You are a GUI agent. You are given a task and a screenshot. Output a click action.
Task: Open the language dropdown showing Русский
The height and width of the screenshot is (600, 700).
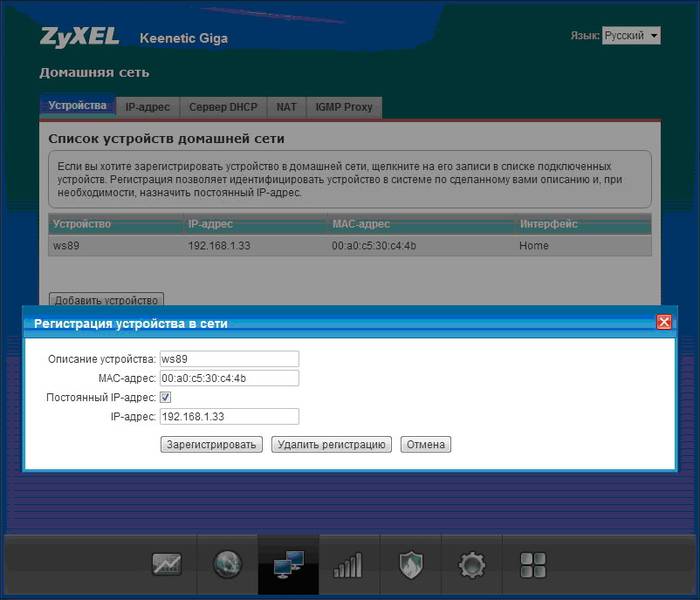[x=631, y=35]
